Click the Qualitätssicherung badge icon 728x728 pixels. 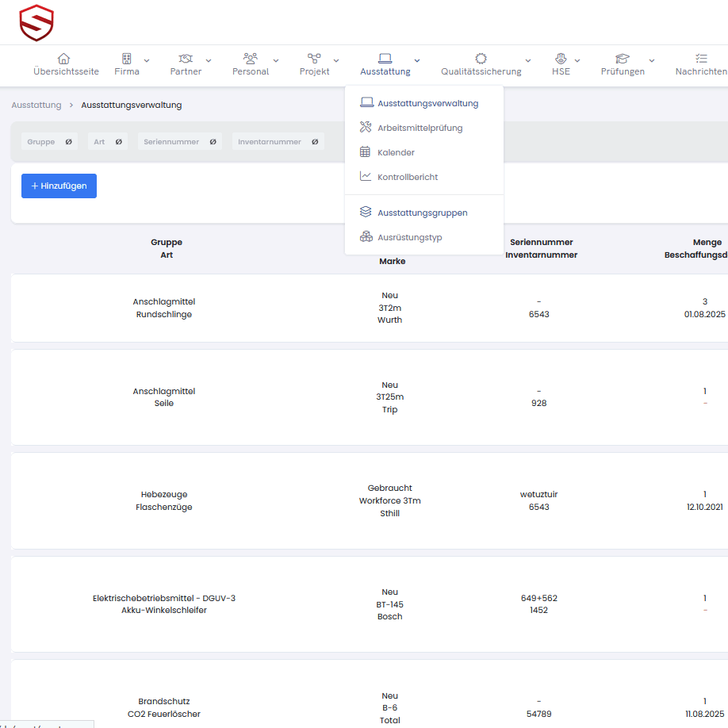pyautogui.click(x=481, y=59)
